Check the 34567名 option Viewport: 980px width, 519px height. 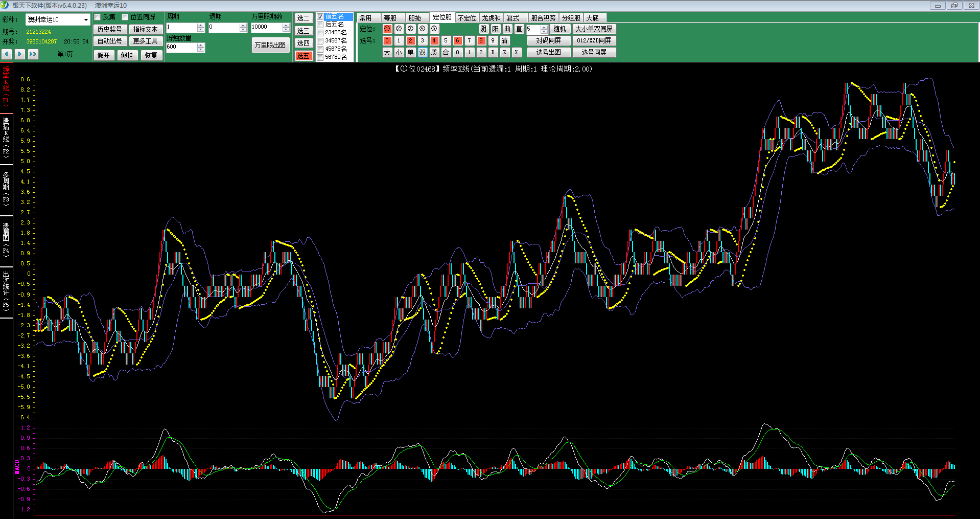coord(320,41)
